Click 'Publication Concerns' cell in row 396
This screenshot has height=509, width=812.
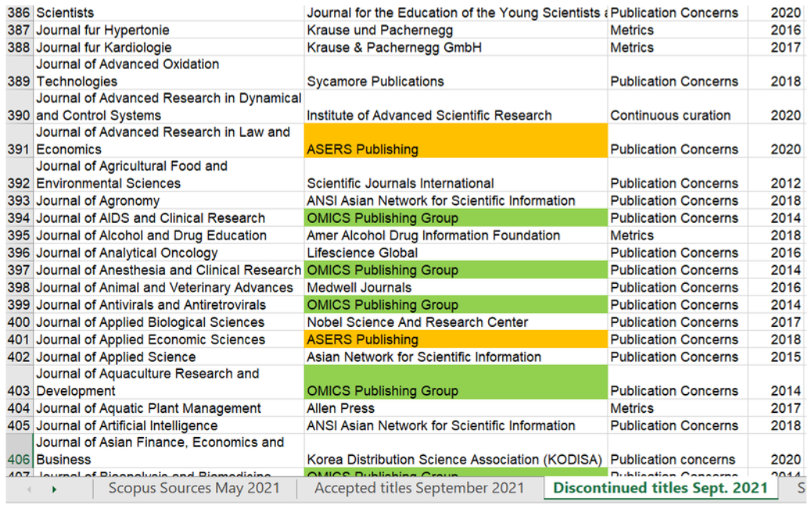[677, 253]
